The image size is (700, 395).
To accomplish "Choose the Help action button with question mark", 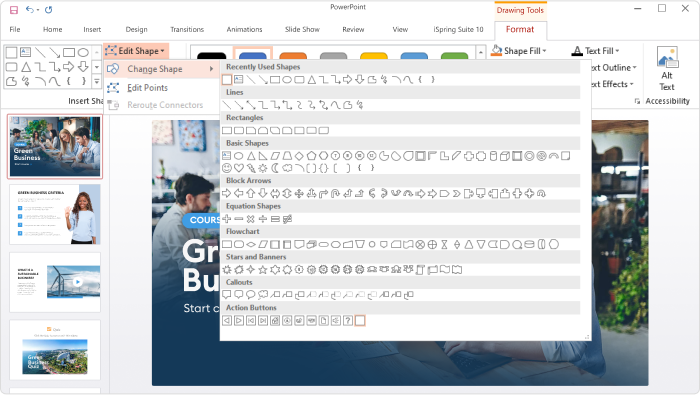I will pos(348,320).
